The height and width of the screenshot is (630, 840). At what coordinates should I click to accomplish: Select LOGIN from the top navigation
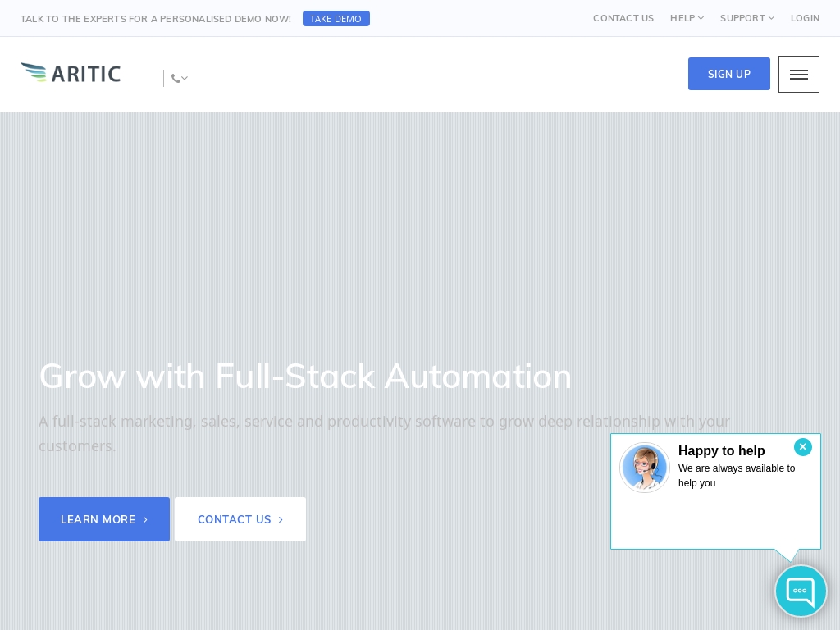point(805,18)
